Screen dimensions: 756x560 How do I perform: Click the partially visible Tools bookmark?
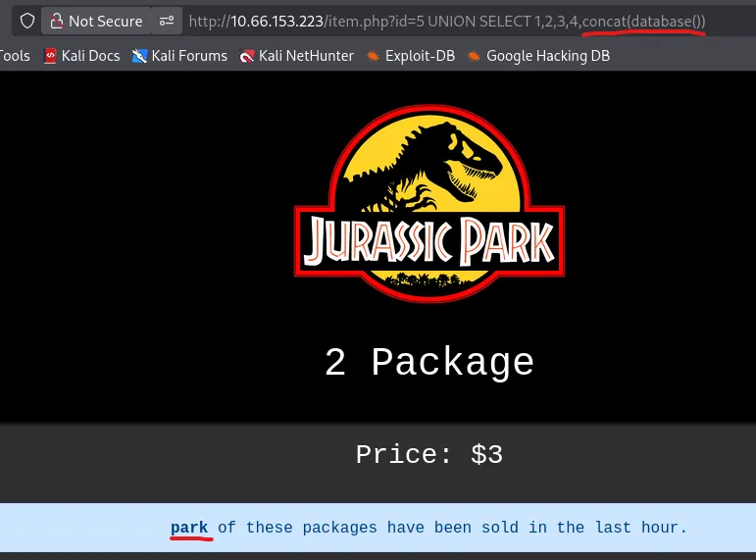tap(15, 56)
